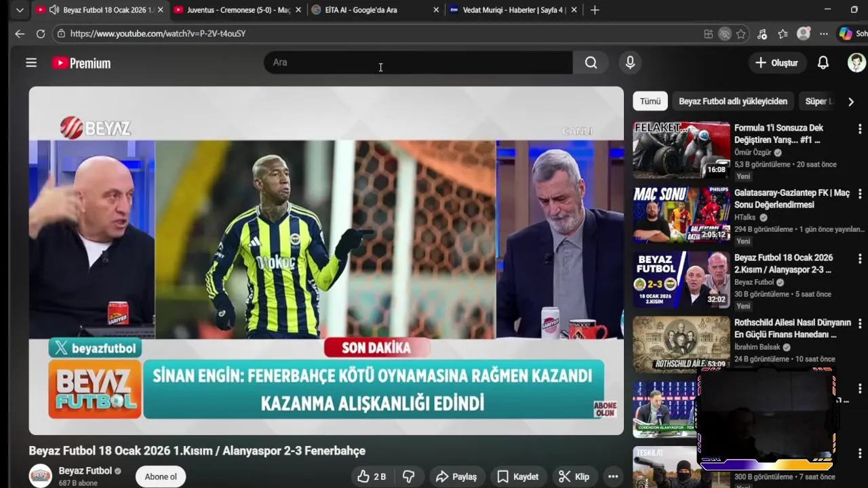Reload the page

(x=41, y=34)
